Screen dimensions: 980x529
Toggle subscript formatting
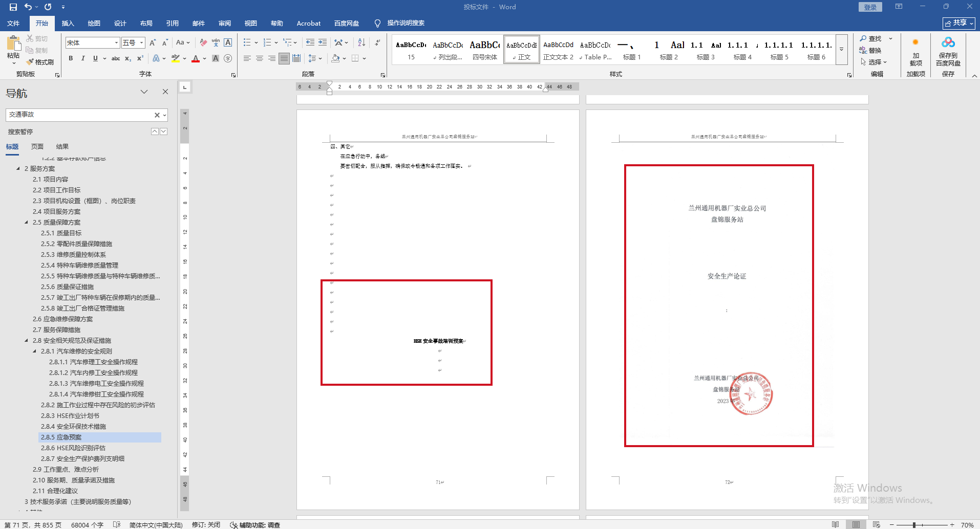(x=128, y=58)
